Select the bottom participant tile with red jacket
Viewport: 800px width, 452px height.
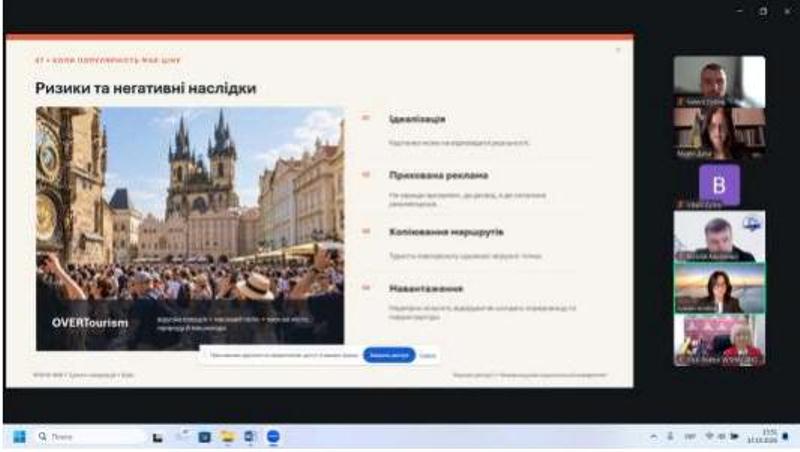coord(719,340)
